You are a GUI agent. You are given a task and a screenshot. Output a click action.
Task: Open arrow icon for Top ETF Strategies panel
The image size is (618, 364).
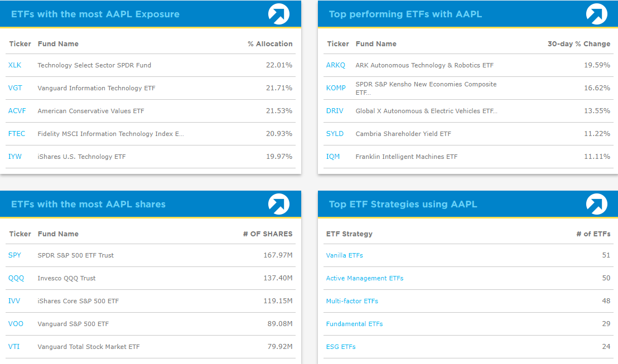[x=597, y=204]
